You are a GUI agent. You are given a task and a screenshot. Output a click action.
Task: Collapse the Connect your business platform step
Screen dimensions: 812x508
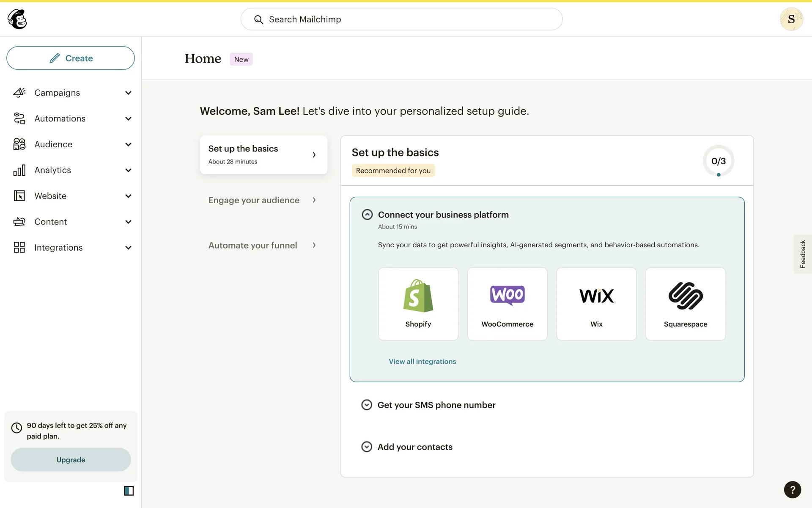pos(367,215)
